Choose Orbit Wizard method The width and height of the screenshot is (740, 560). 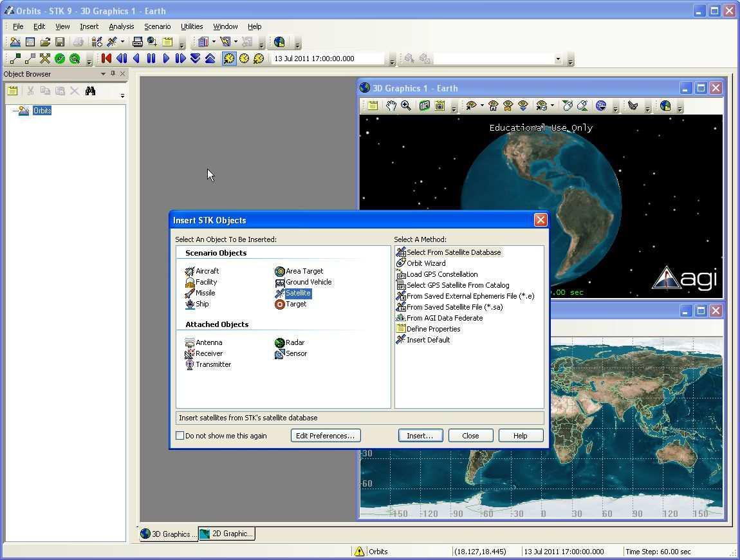[x=421, y=263]
